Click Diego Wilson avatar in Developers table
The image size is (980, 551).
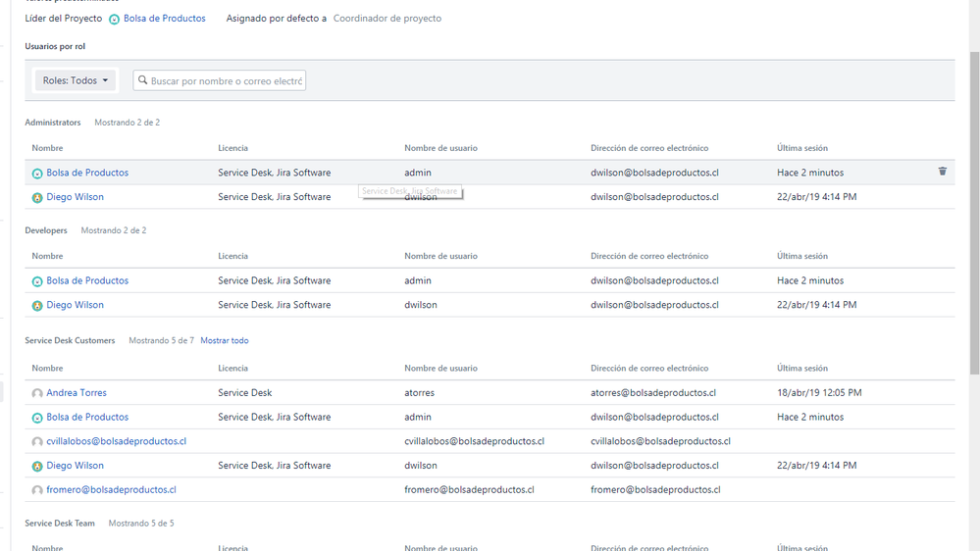coord(37,306)
